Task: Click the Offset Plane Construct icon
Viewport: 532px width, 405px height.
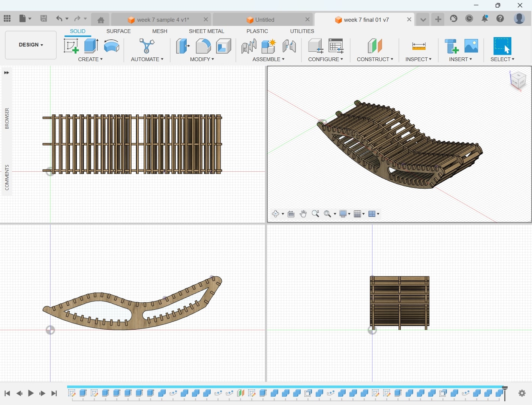Action: 375,46
